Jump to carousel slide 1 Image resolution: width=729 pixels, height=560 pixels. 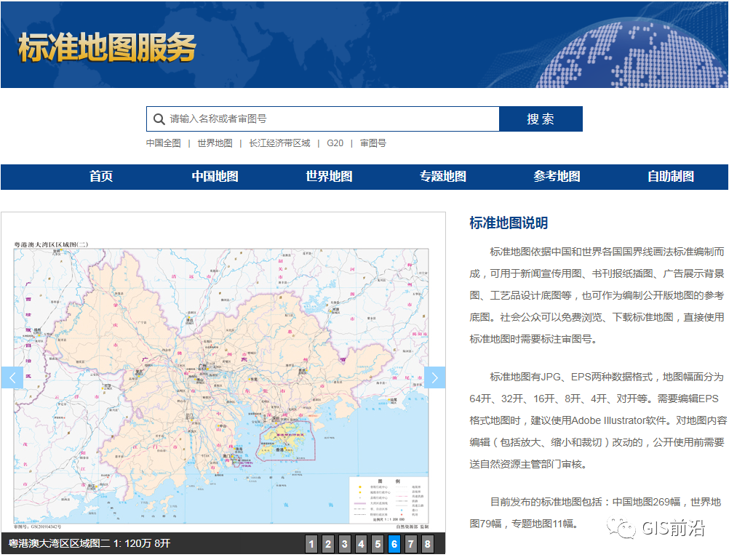click(311, 544)
